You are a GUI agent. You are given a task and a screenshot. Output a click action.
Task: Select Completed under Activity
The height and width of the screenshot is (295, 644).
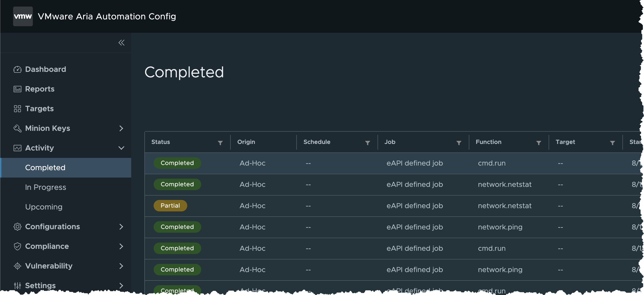(66, 168)
